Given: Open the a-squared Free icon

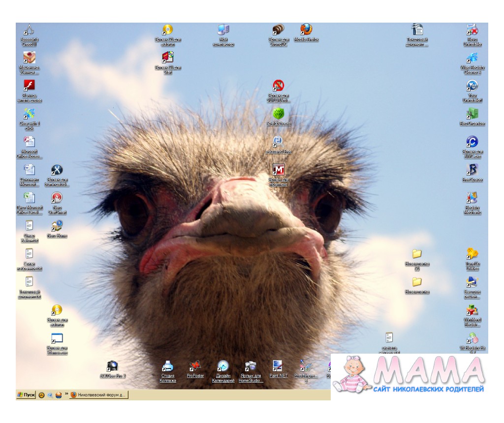Looking at the screenshot, I should tap(278, 142).
